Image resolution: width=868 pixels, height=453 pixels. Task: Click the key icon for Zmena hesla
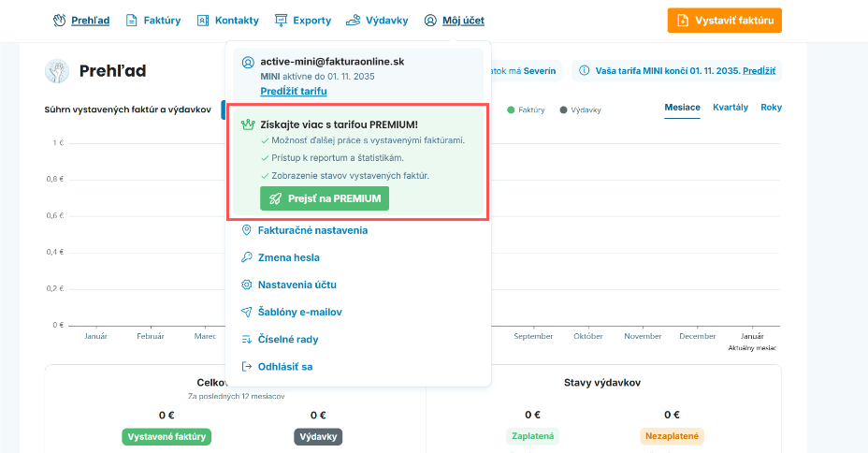click(x=246, y=257)
